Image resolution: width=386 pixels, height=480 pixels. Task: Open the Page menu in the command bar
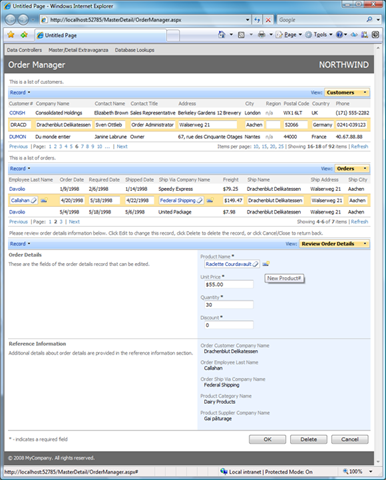coord(290,35)
